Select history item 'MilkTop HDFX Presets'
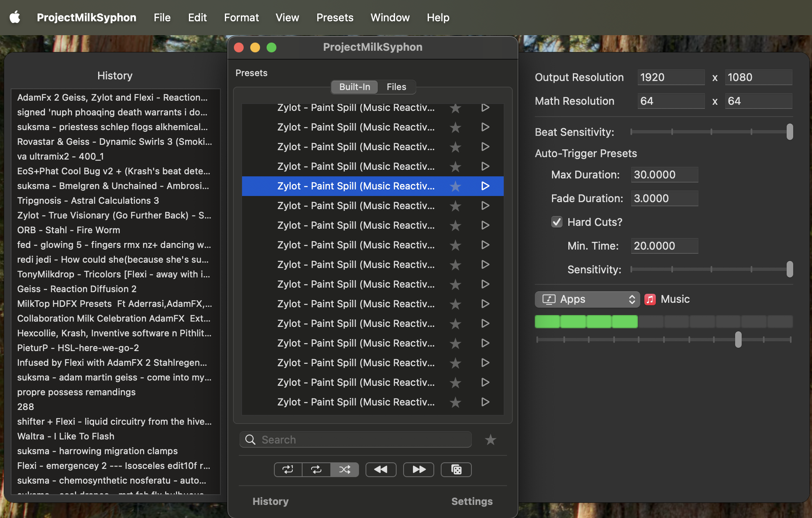This screenshot has width=812, height=518. (x=114, y=304)
